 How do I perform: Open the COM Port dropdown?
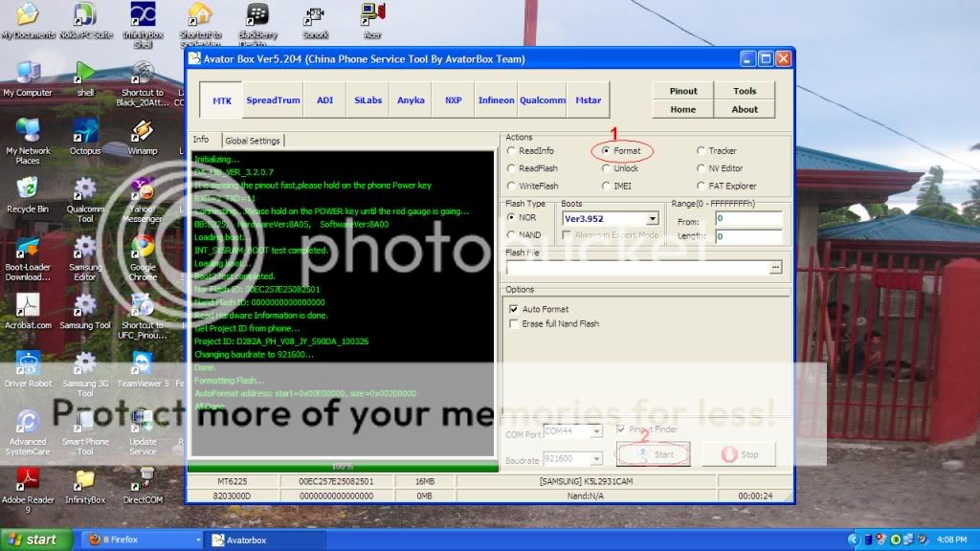point(596,432)
